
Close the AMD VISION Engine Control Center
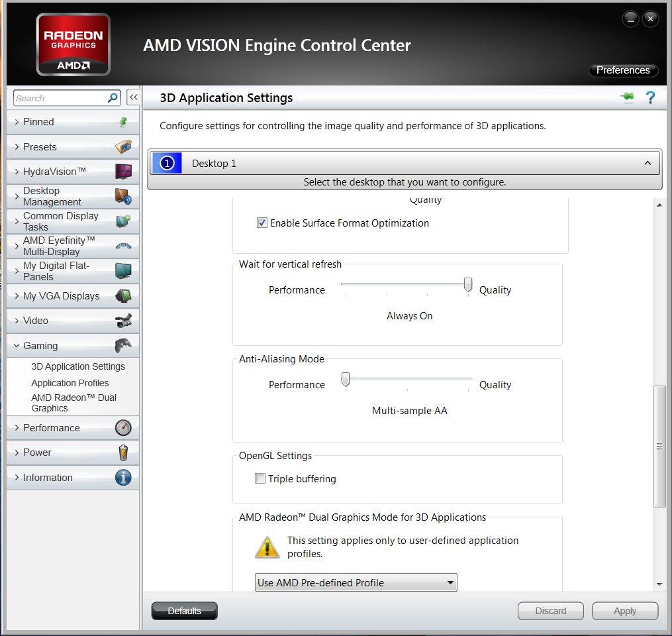[650, 19]
